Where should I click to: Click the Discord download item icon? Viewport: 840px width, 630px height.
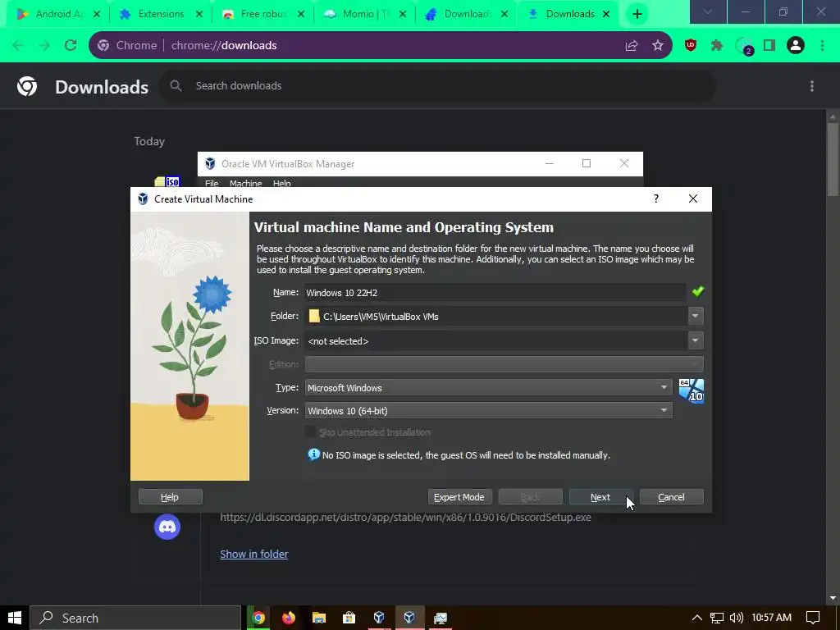[167, 527]
